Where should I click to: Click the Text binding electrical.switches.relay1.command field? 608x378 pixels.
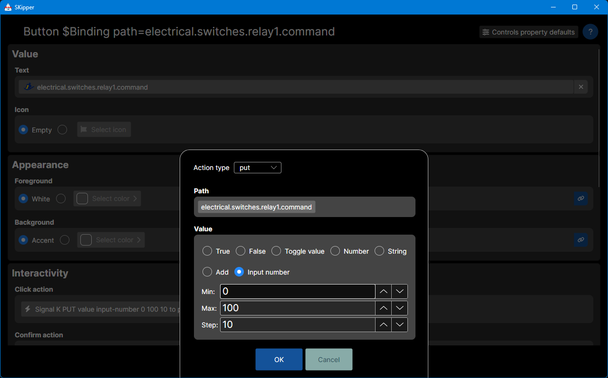296,87
